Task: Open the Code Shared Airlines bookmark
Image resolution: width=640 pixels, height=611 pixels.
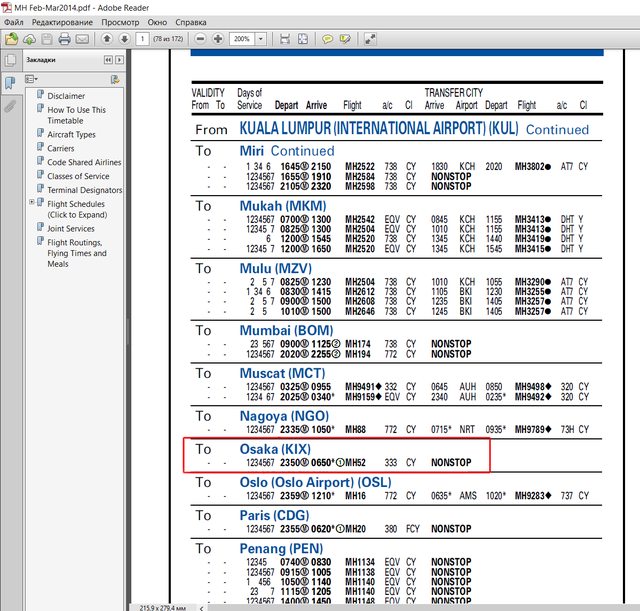Action: [84, 162]
